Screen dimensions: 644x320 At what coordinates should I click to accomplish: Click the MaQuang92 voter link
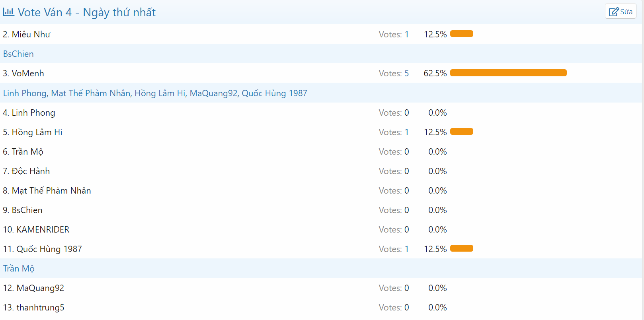pos(213,93)
